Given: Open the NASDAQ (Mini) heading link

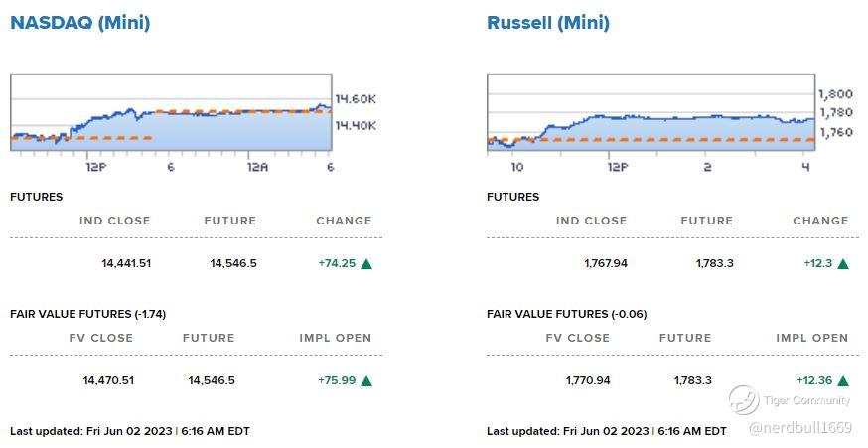Looking at the screenshot, I should tap(80, 23).
